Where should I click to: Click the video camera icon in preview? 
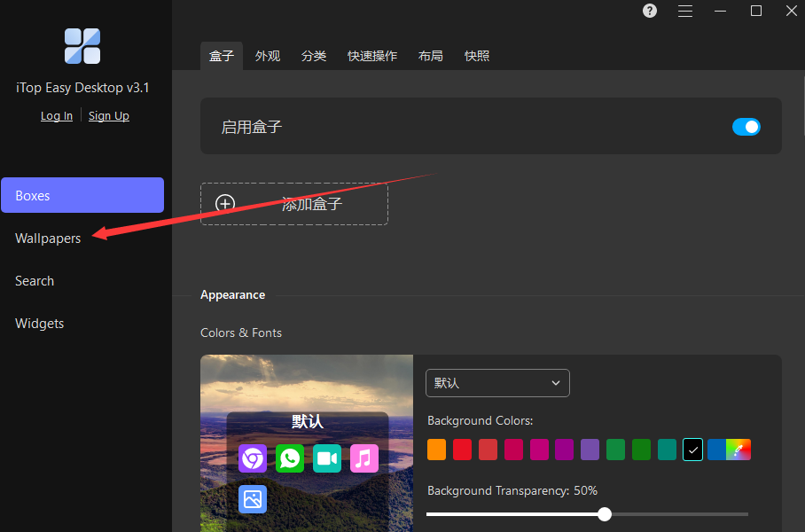click(x=327, y=458)
